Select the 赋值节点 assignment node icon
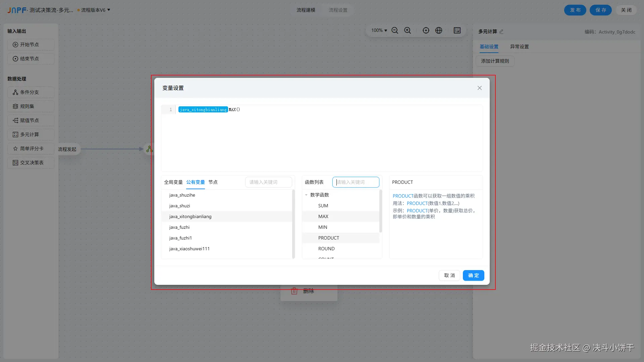This screenshot has height=362, width=644. [31, 120]
